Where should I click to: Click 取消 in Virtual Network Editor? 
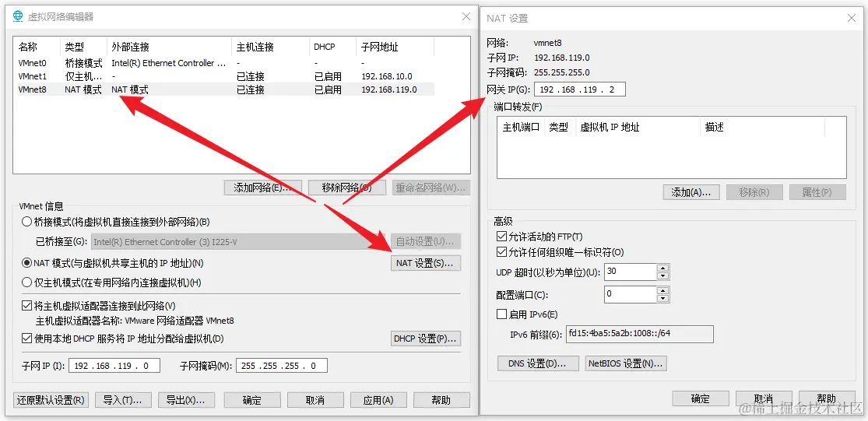point(315,400)
